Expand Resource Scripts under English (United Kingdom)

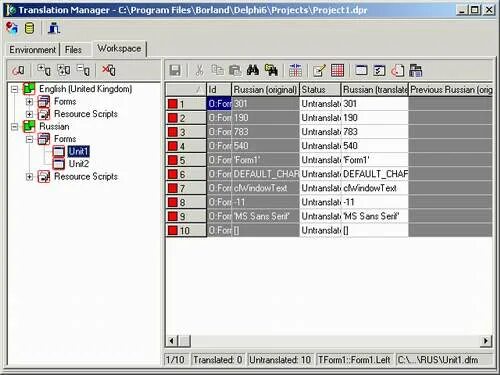click(29, 114)
